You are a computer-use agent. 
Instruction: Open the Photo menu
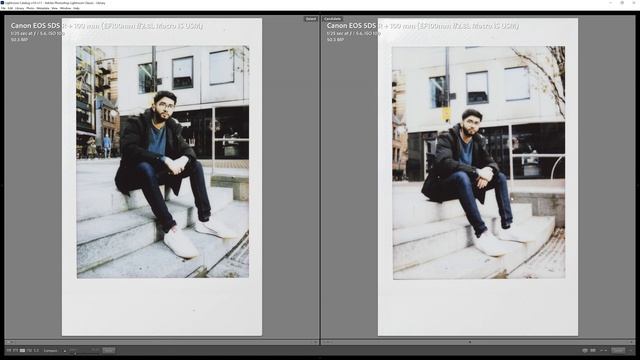click(x=30, y=8)
